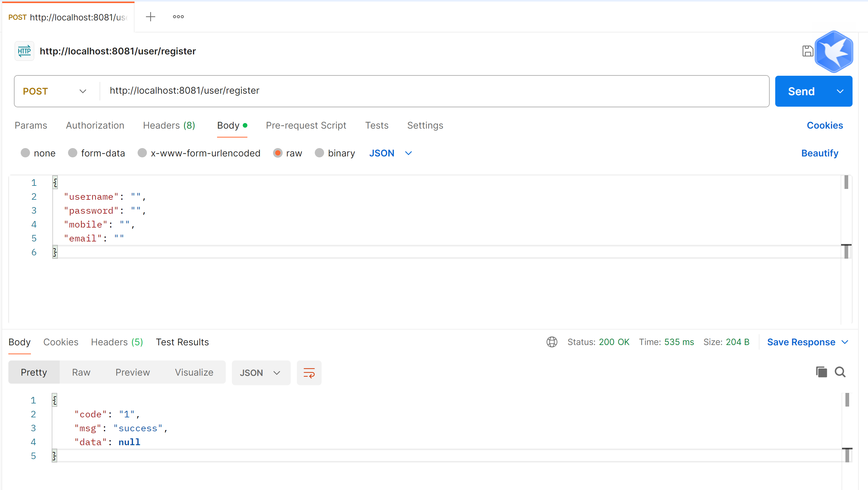Choose the binary body radio button

(x=319, y=153)
